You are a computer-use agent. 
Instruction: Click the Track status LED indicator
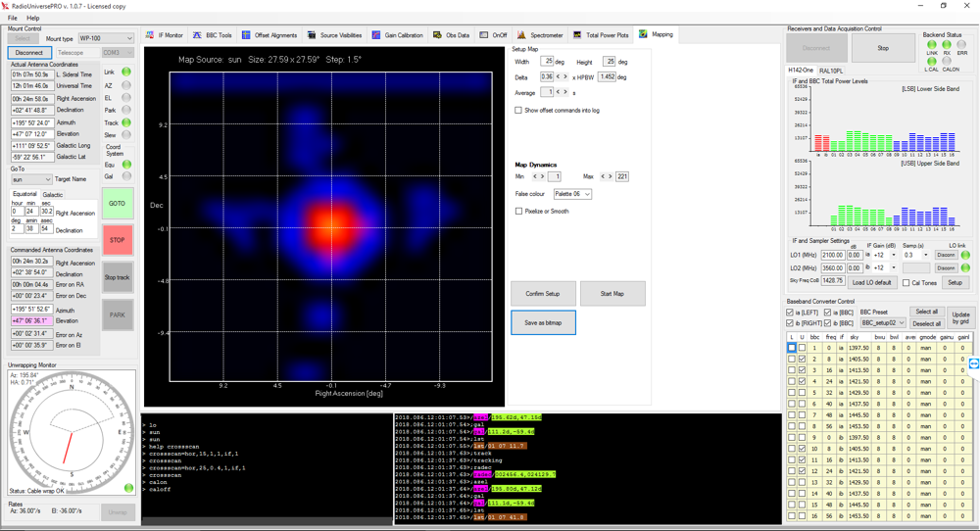point(126,122)
